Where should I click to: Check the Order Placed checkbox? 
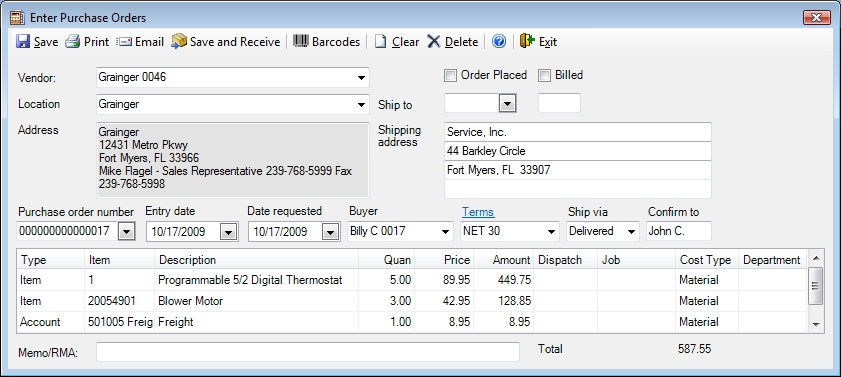coord(451,76)
